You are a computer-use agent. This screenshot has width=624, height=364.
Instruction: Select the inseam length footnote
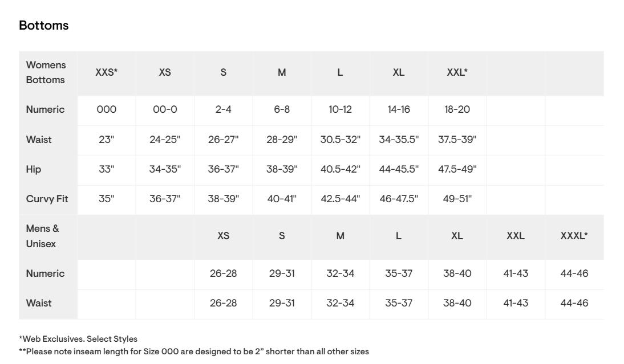click(194, 352)
